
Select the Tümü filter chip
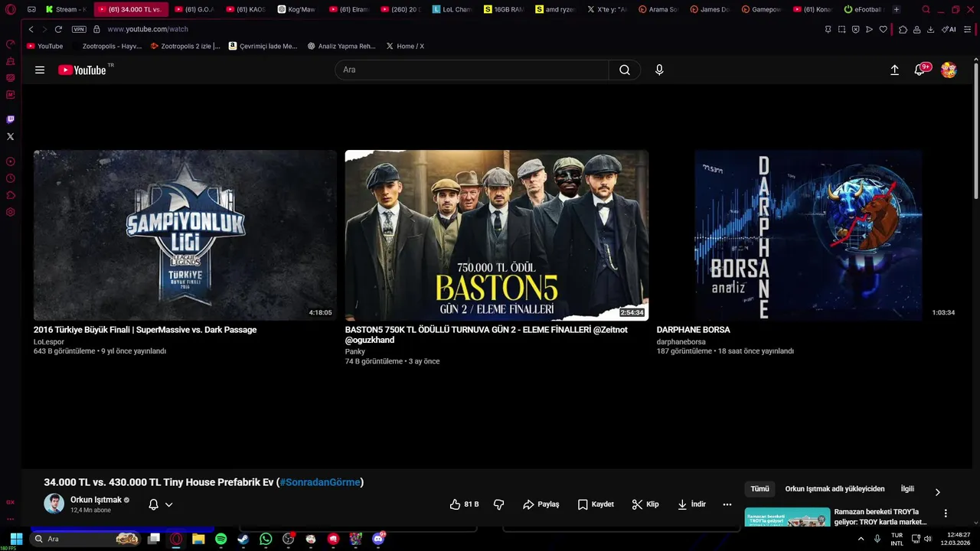click(759, 489)
